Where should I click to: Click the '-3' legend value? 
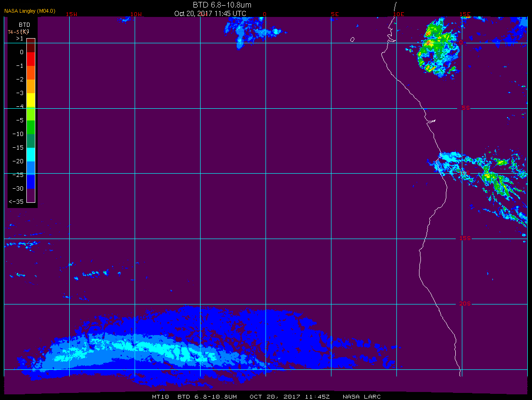click(x=20, y=93)
